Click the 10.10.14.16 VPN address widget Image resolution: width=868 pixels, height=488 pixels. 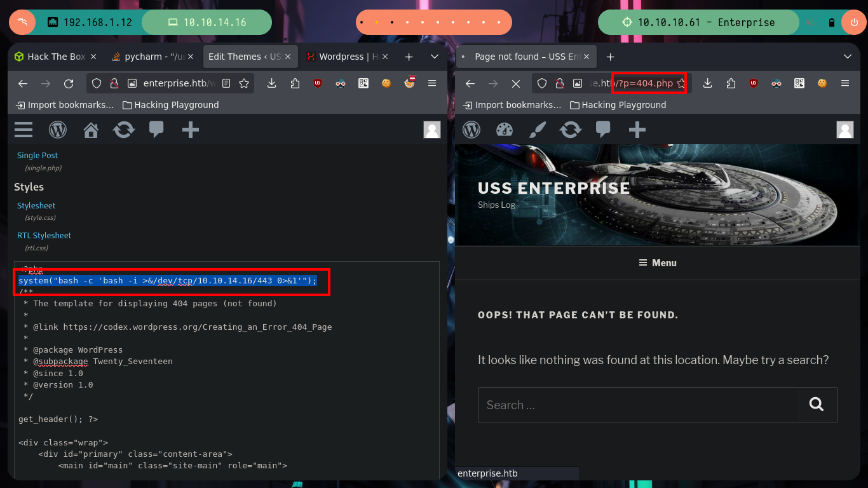(207, 22)
